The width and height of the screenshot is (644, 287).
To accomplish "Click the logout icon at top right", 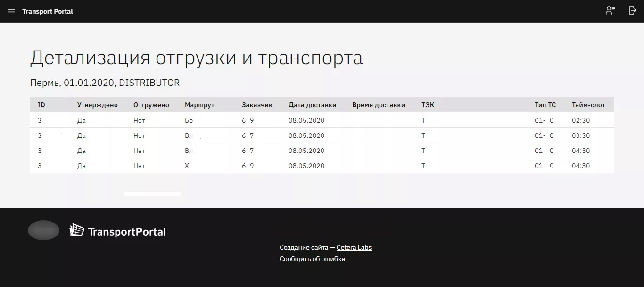I will tap(632, 10).
